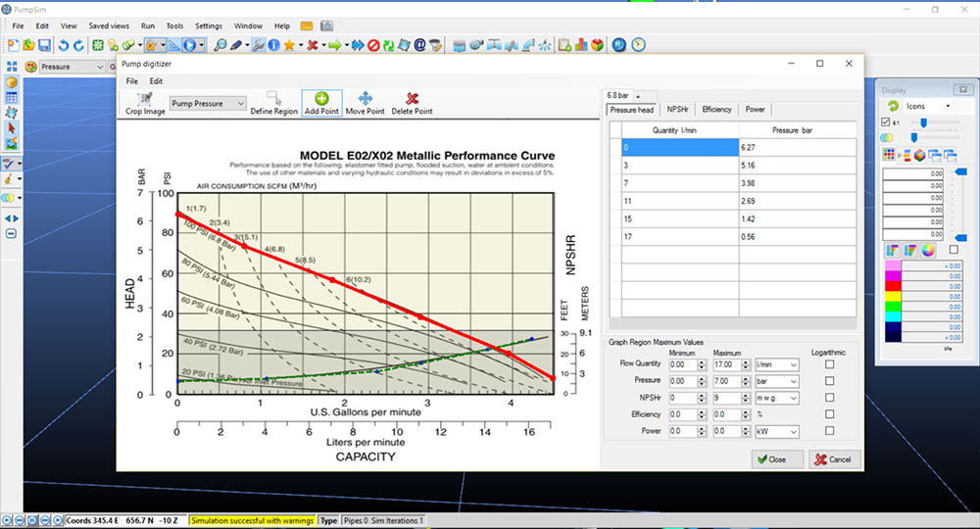Click the bar chart icon in toolbar

click(581, 45)
